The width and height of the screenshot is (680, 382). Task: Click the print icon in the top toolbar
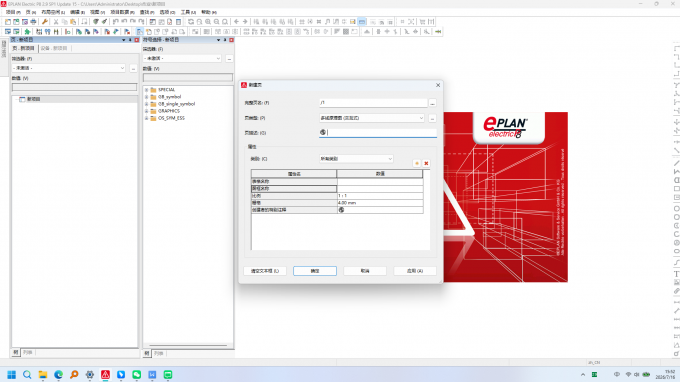click(x=33, y=22)
